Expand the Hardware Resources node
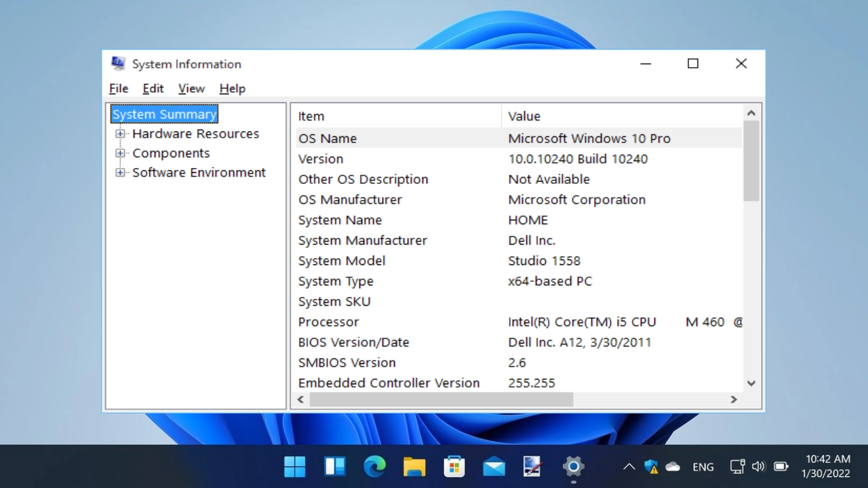Viewport: 868px width, 488px height. 120,134
